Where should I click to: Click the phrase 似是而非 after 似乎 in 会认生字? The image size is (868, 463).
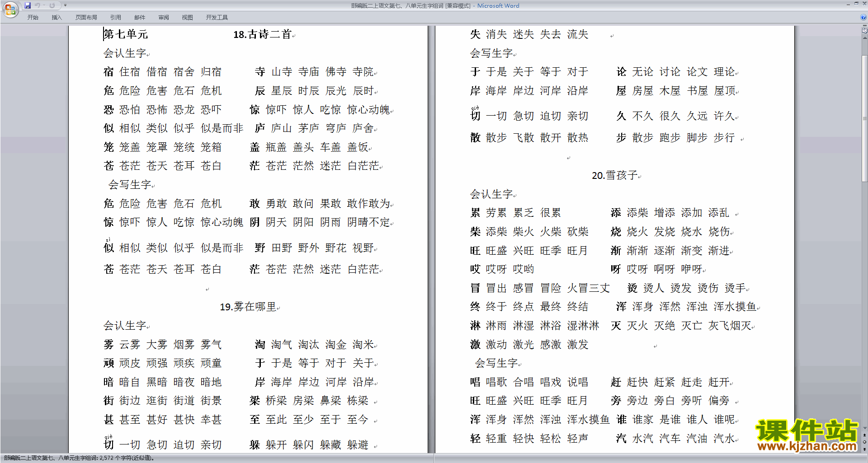(x=222, y=128)
